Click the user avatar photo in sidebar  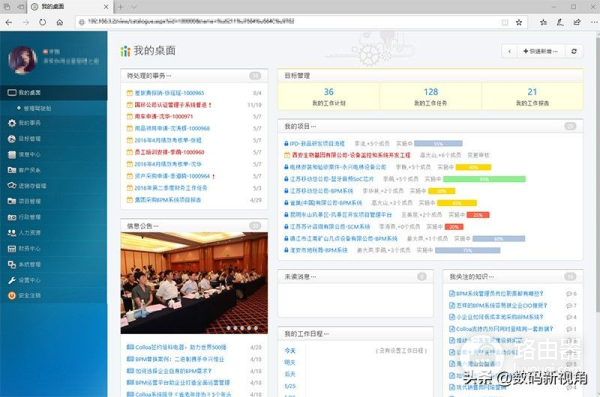click(x=23, y=60)
